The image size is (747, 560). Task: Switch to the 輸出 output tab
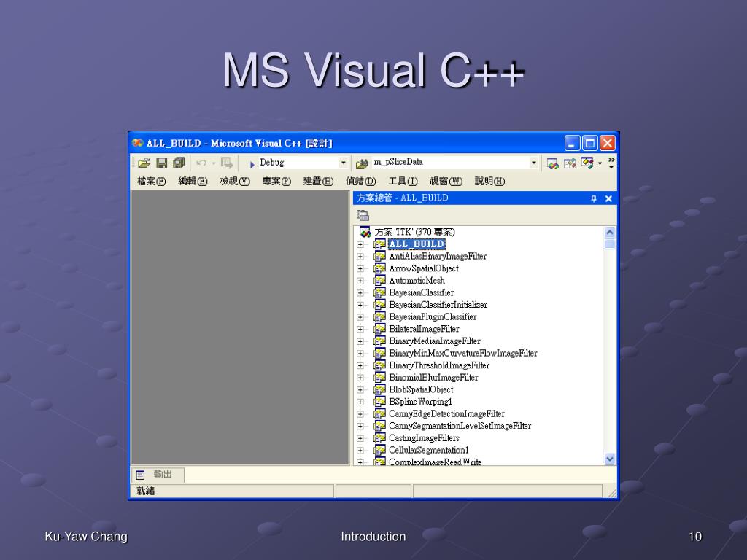[158, 475]
